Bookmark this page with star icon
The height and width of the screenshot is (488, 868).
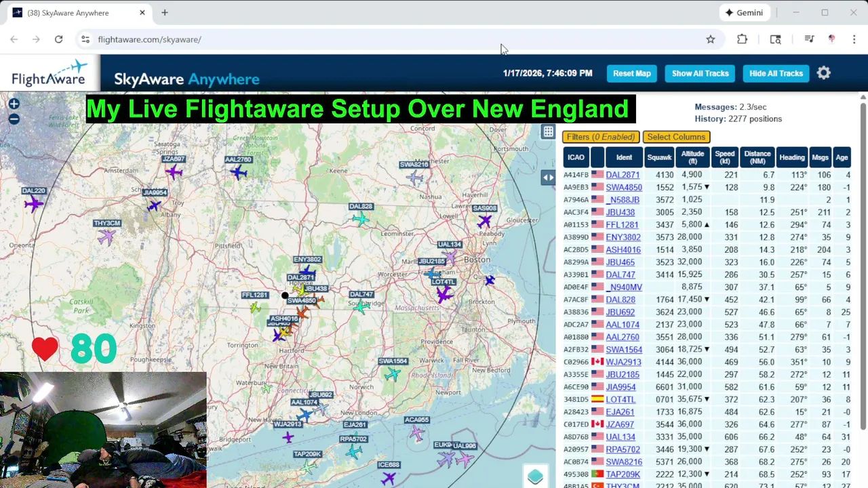[x=710, y=39]
